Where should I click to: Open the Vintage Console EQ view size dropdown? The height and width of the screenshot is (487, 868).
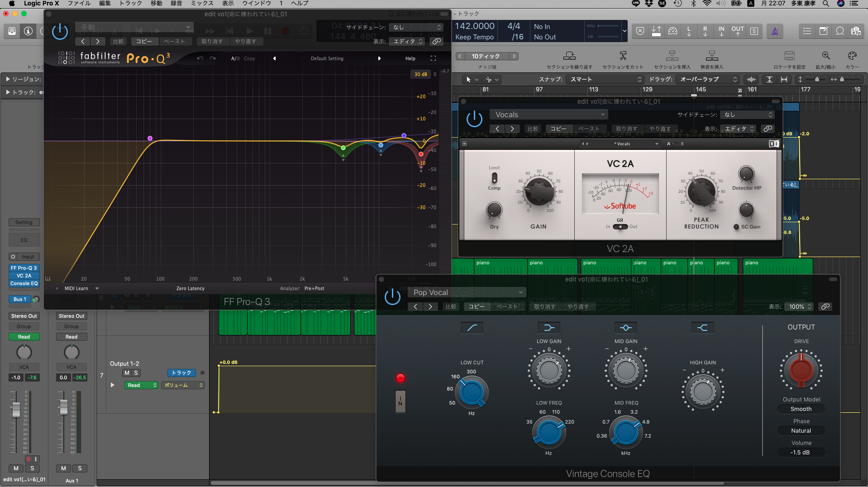[800, 307]
